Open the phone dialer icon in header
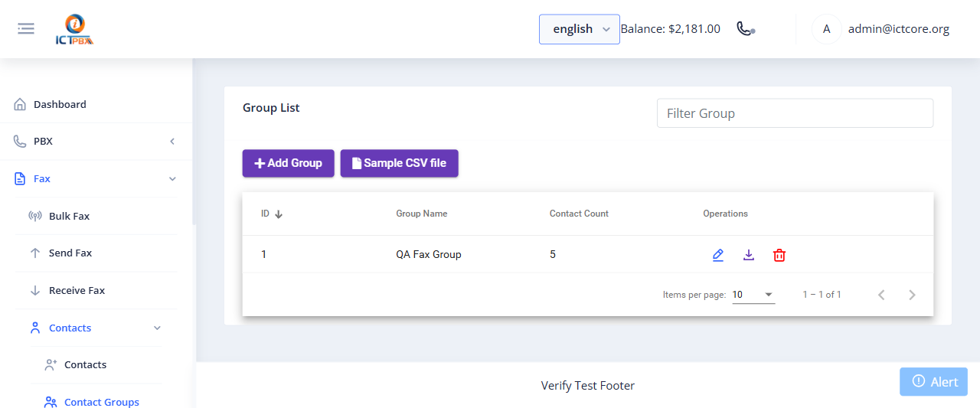The height and width of the screenshot is (408, 980). tap(745, 29)
